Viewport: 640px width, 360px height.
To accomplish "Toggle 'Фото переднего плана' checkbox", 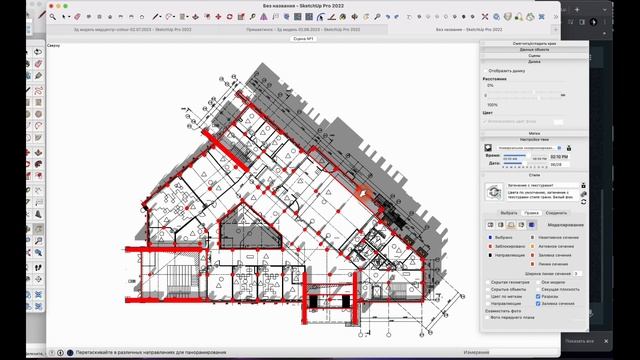I will [488, 317].
